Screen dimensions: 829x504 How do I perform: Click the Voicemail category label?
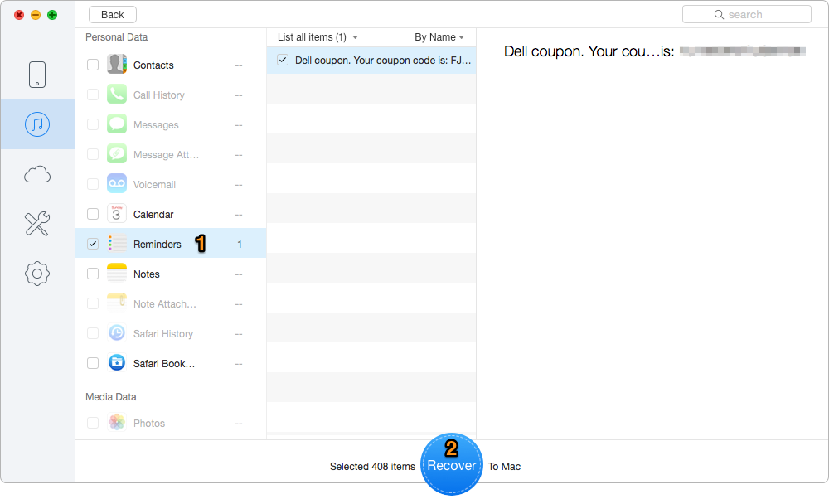click(154, 185)
